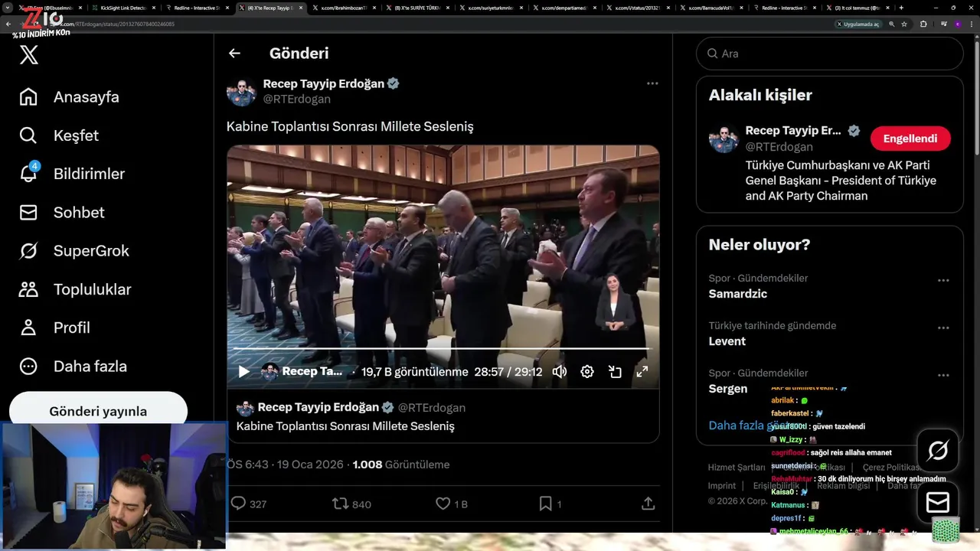Switch to X'te SURİYE TÜRKM browser tab

coord(417,8)
